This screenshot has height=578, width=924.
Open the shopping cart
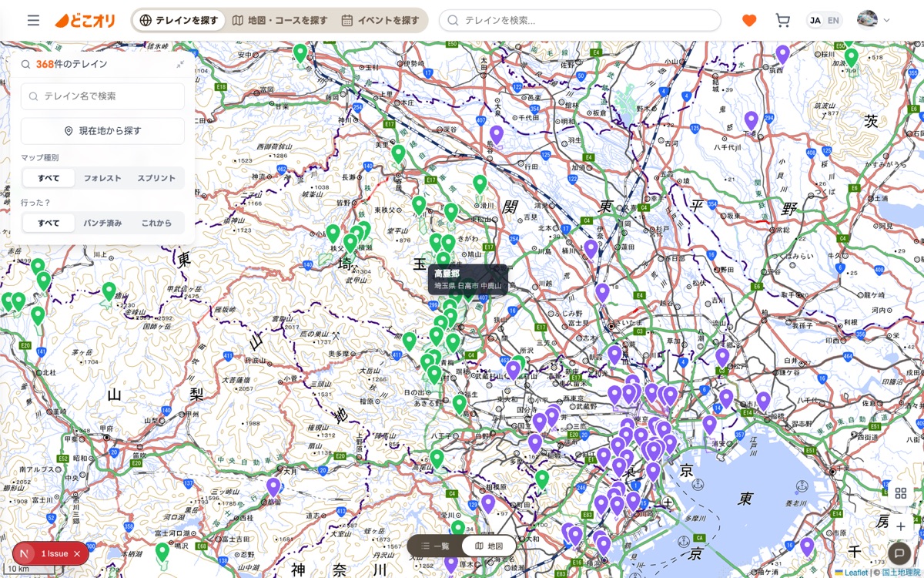point(782,21)
